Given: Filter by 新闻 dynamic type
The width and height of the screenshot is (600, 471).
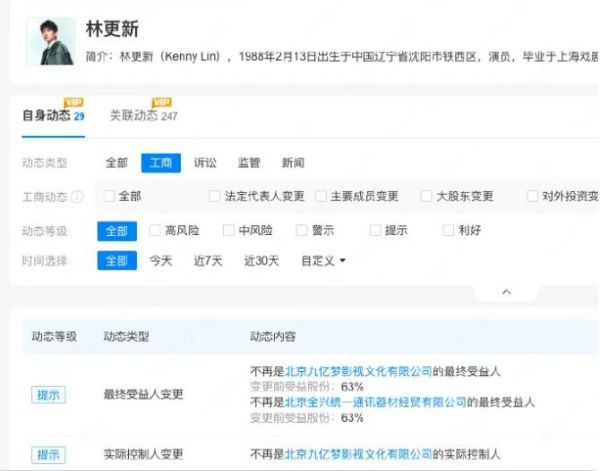Looking at the screenshot, I should [293, 163].
